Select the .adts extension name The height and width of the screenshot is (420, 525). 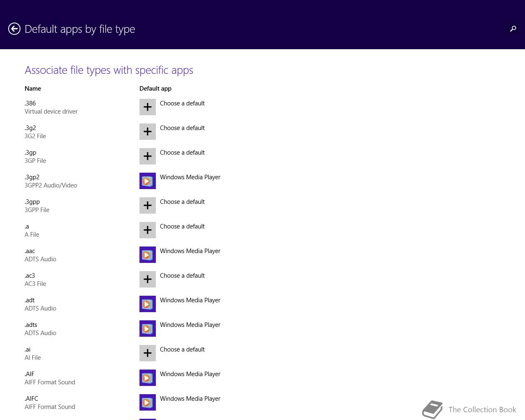click(31, 325)
